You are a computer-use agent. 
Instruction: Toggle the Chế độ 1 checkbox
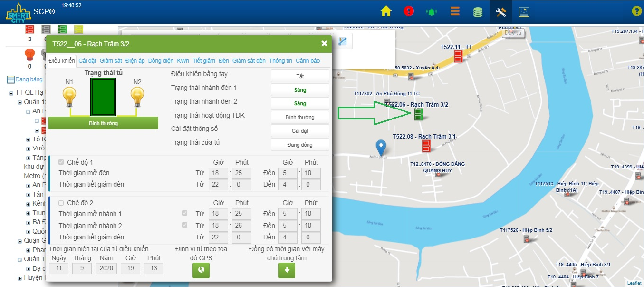(61, 162)
